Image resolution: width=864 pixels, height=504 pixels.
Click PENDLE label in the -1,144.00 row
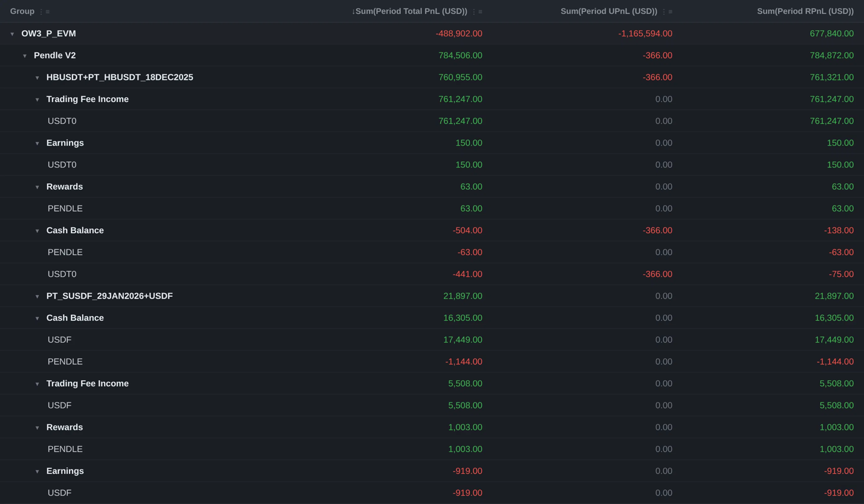[65, 362]
